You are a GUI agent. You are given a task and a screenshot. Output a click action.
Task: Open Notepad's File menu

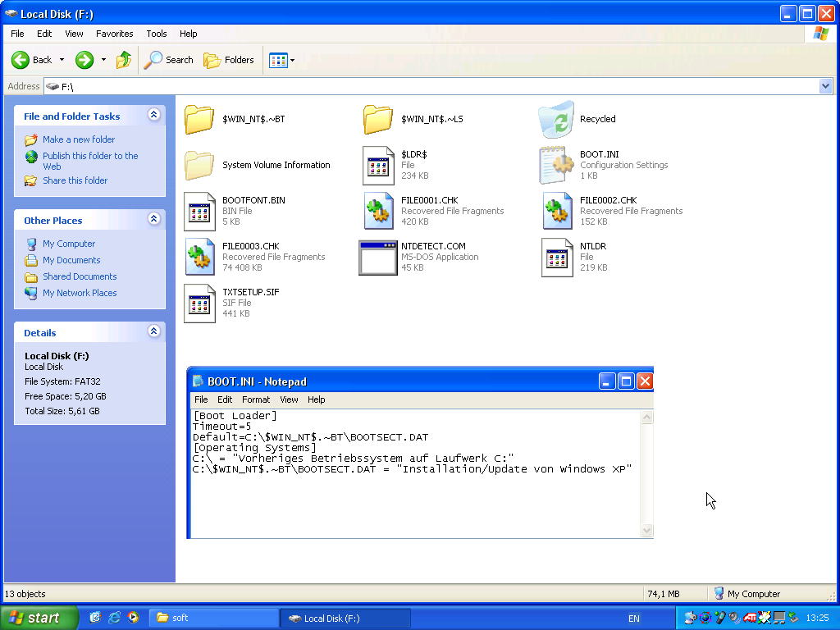tap(201, 399)
